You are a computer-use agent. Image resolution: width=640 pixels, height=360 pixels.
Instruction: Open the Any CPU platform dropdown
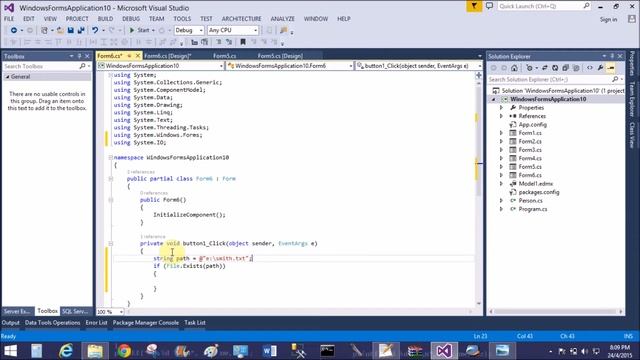click(233, 30)
